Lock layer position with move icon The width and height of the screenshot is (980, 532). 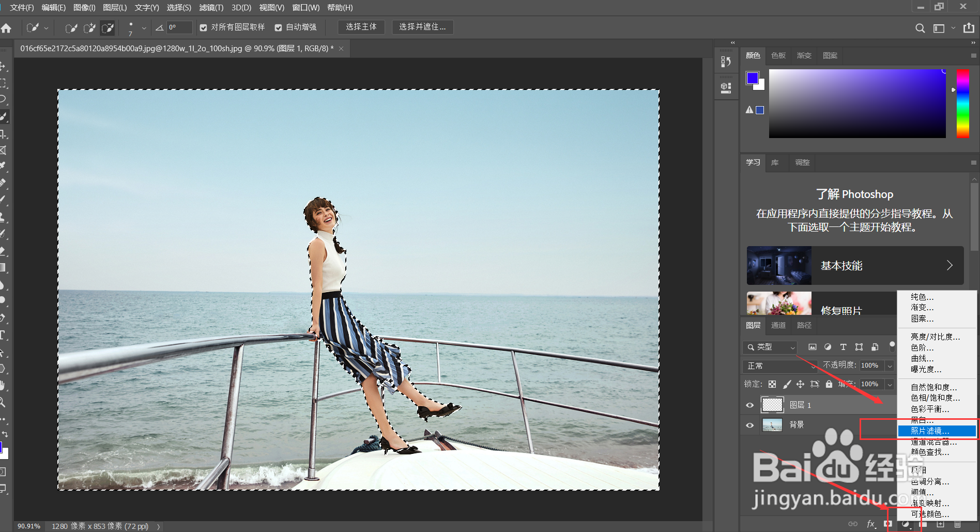click(800, 384)
